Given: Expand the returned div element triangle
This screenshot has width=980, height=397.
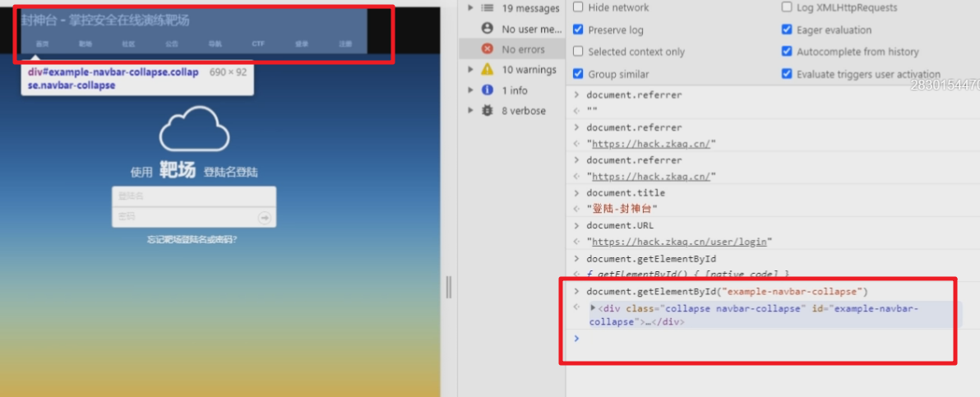Looking at the screenshot, I should [593, 308].
